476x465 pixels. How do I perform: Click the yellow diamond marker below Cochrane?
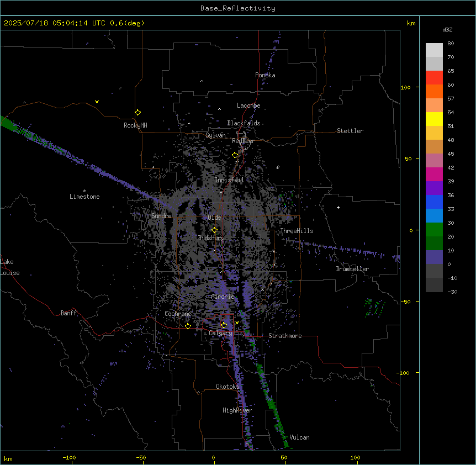(188, 326)
